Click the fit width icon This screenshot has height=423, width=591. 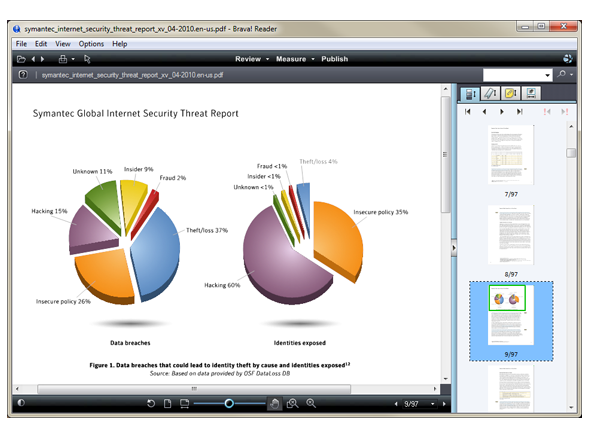click(x=185, y=403)
